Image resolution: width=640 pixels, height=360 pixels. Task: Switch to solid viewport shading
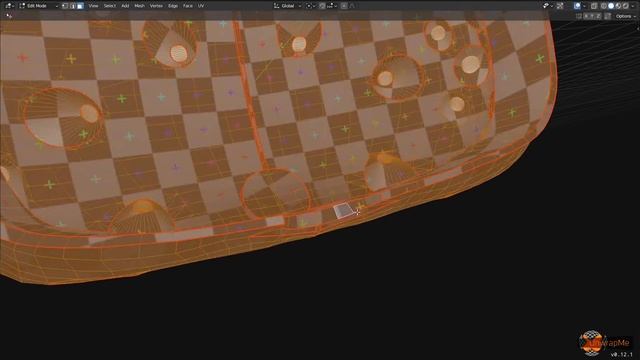coord(611,6)
